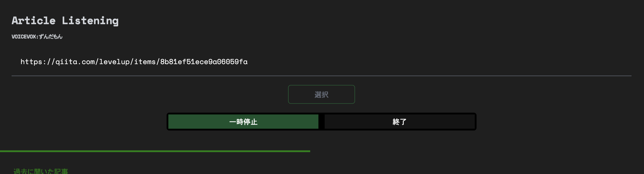Focus the Qiita article URL field
This screenshot has height=174, width=644.
(x=134, y=62)
